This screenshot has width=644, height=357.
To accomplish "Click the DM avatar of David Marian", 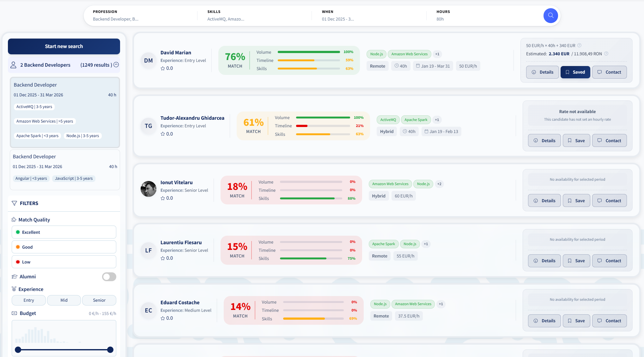I will (149, 60).
